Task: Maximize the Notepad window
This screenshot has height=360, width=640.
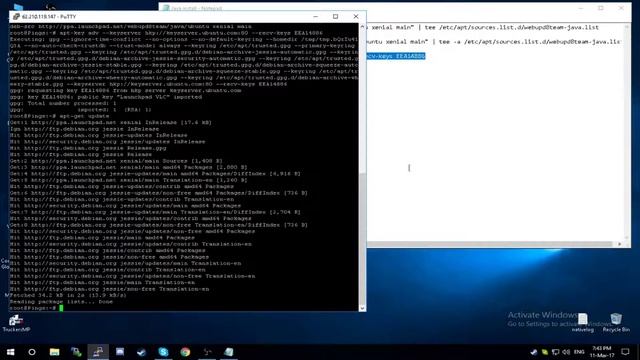Action: pos(601,8)
